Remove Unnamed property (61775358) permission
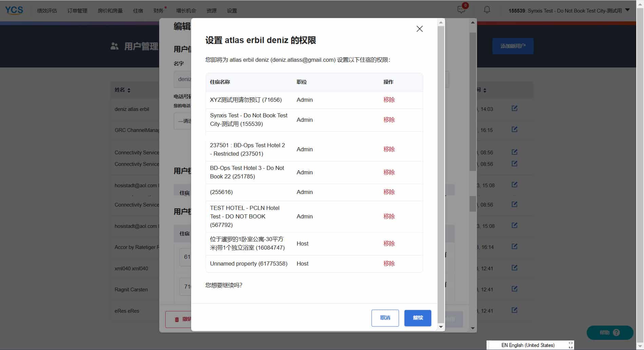Viewport: 644px width, 350px height. pyautogui.click(x=389, y=264)
